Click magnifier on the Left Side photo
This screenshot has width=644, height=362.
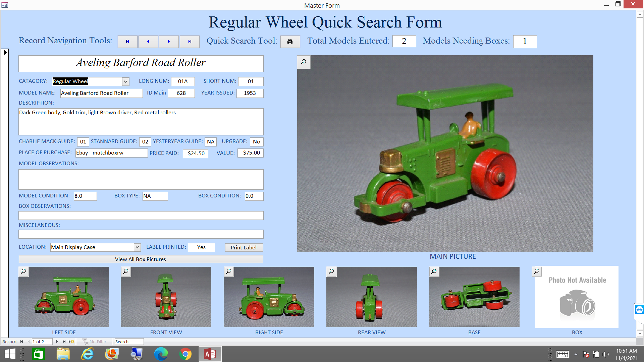click(23, 271)
